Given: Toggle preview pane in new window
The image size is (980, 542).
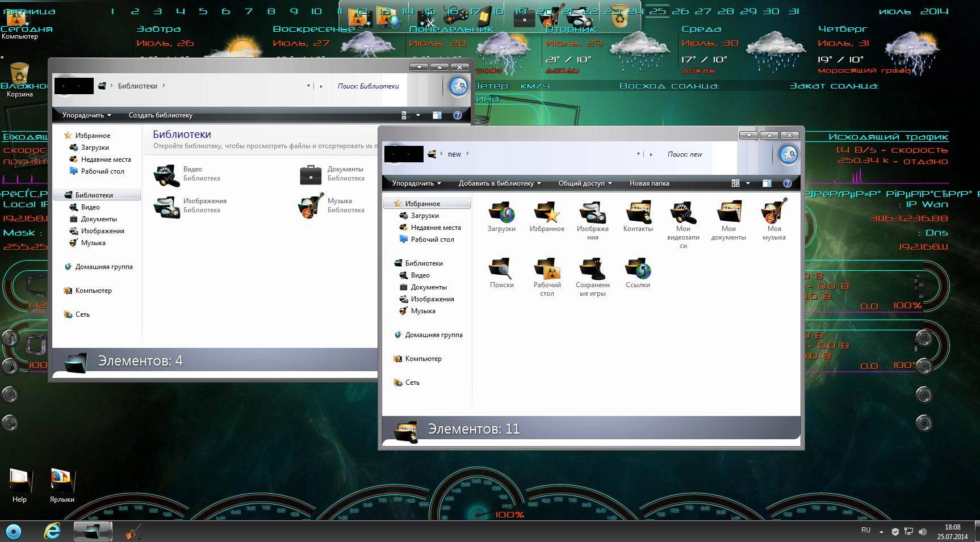Looking at the screenshot, I should (x=767, y=183).
